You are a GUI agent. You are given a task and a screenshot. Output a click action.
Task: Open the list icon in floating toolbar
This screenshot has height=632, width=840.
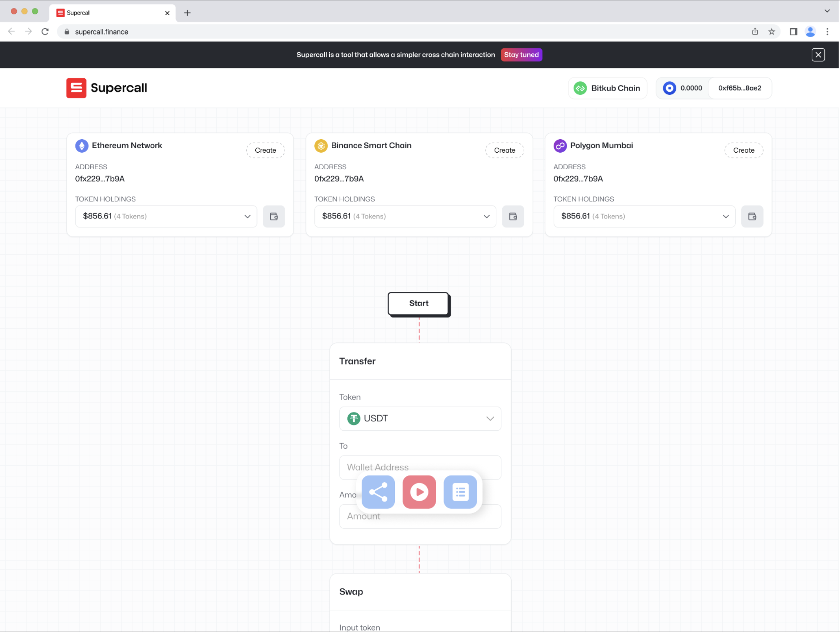tap(460, 492)
